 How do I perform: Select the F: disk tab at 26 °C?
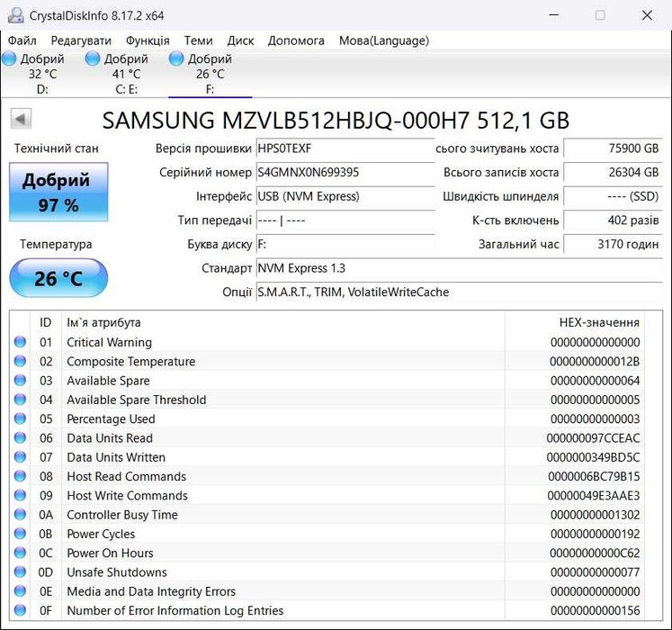210,74
